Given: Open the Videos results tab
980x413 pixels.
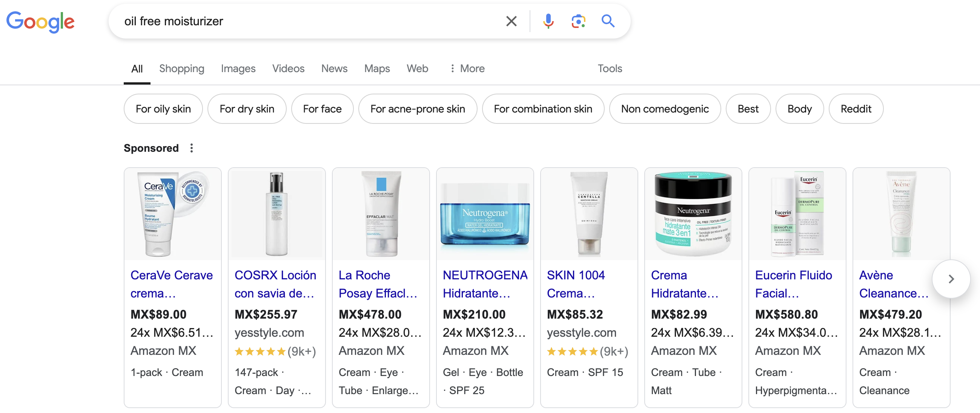Looking at the screenshot, I should pyautogui.click(x=288, y=68).
